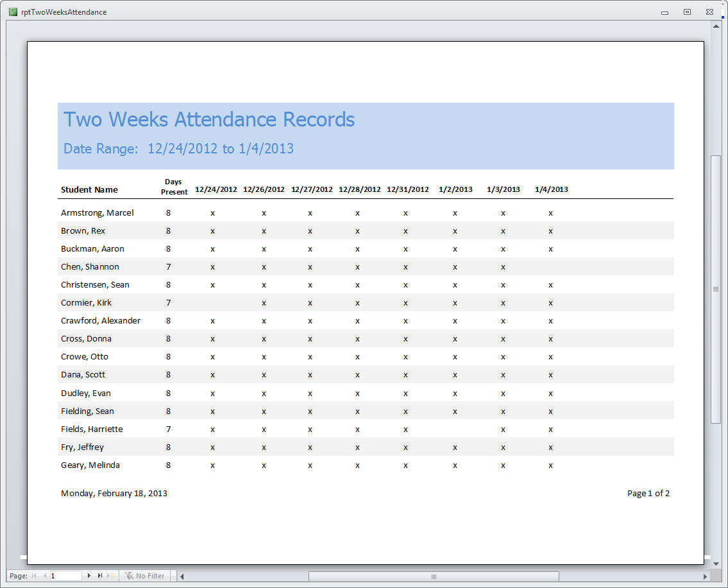Click the up arrow on the vertical scrollbar
This screenshot has width=728, height=588.
coord(716,26)
